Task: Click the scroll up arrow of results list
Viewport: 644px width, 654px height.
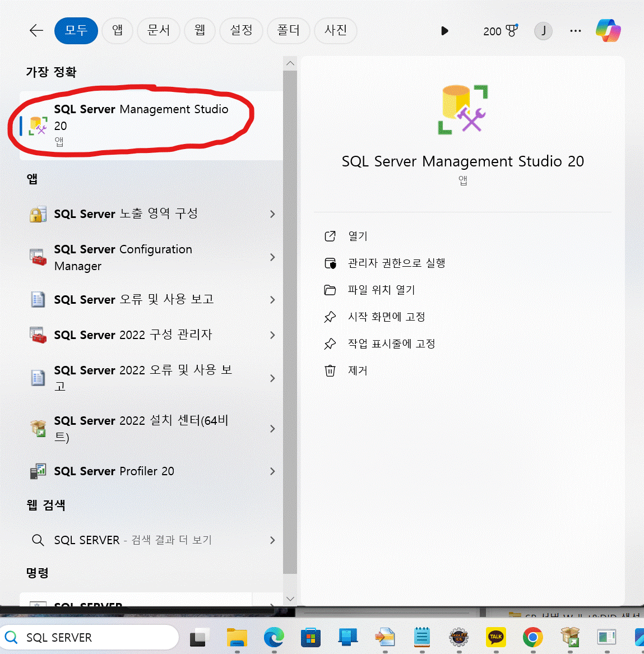Action: click(290, 63)
